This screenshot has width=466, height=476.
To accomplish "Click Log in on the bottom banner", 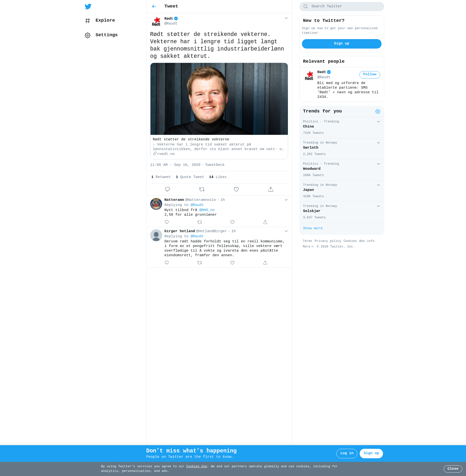I will pos(347,453).
